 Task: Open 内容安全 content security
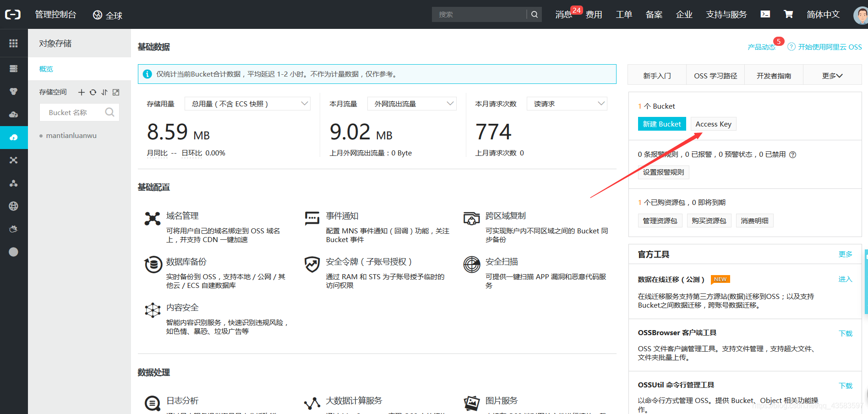tap(182, 307)
